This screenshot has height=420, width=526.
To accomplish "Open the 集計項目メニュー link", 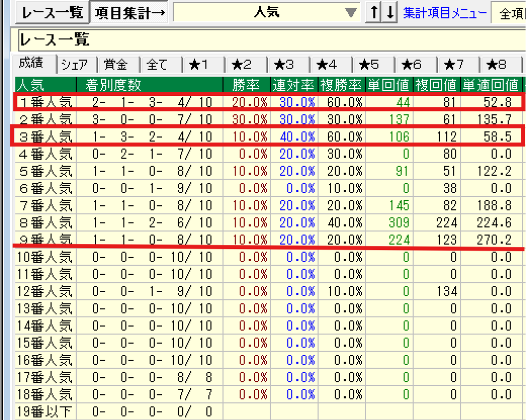I will click(444, 13).
